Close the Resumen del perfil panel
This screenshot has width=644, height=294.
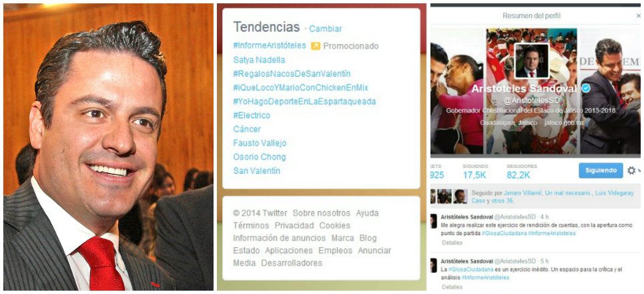(639, 16)
